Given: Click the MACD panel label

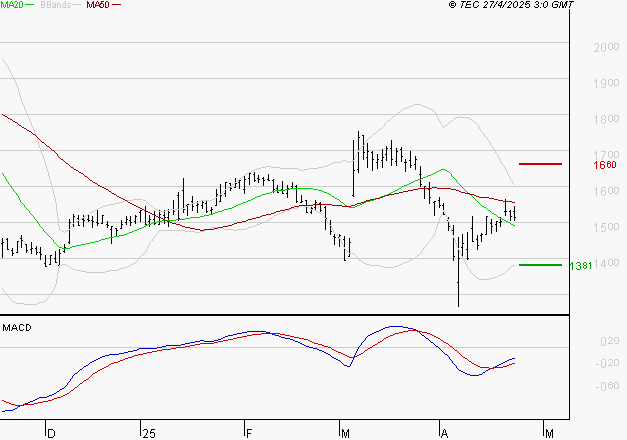Looking at the screenshot, I should [x=17, y=328].
